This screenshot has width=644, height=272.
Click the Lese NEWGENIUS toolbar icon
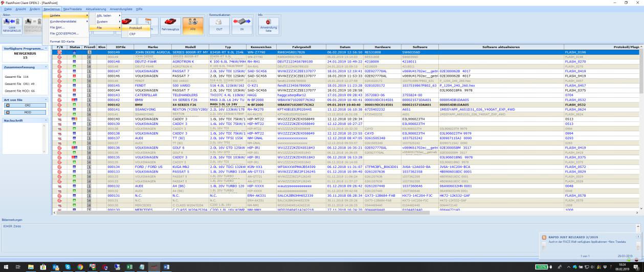click(11, 26)
